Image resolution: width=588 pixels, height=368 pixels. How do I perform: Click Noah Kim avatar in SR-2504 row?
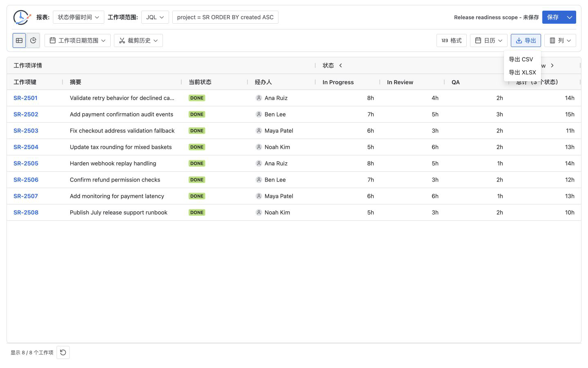[x=258, y=147]
